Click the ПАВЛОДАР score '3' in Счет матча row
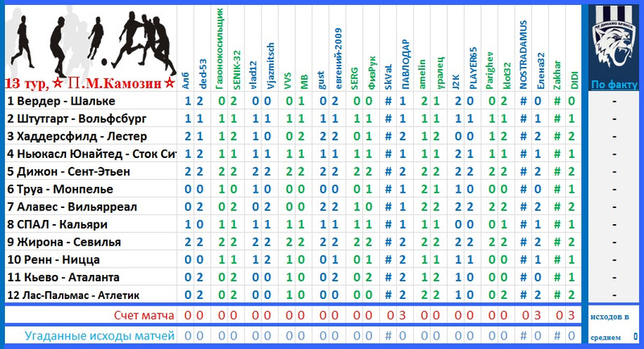The height and width of the screenshot is (349, 644). tap(402, 316)
